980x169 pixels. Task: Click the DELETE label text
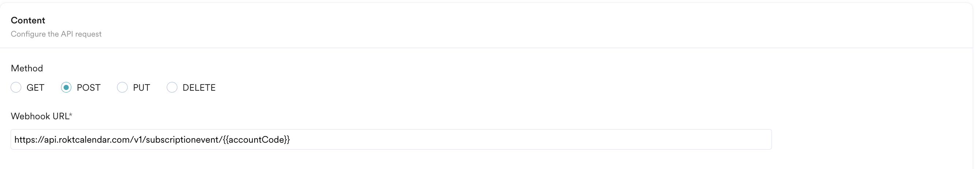[x=199, y=88]
